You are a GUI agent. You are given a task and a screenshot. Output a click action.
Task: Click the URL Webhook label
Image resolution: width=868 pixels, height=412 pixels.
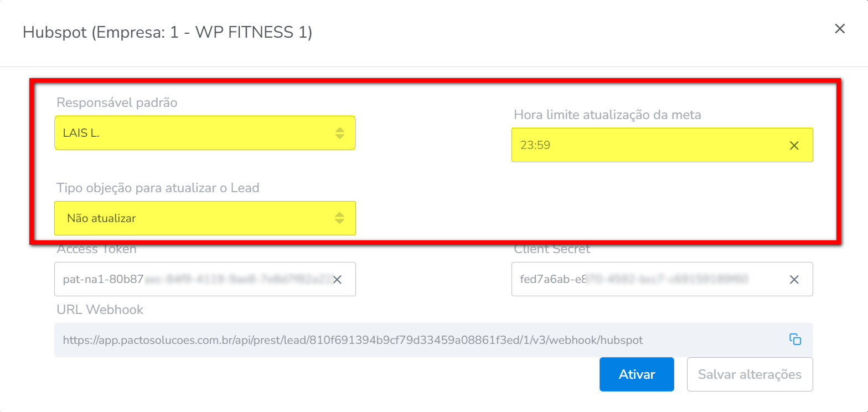100,310
